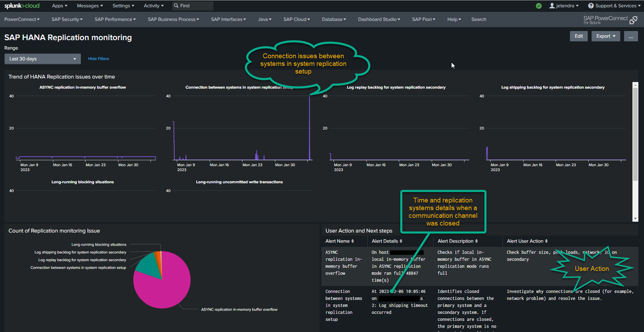Open the Export dropdown
This screenshot has height=332, width=644.
click(606, 36)
